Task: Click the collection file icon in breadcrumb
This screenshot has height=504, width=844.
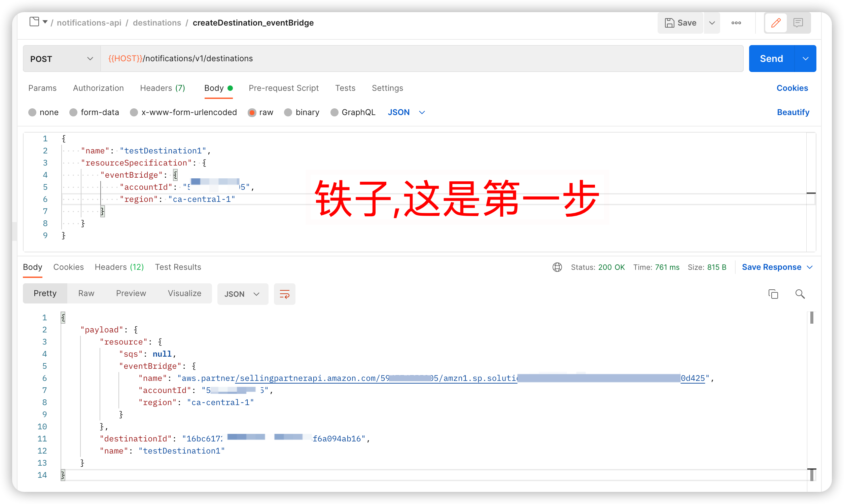Action: [x=34, y=22]
